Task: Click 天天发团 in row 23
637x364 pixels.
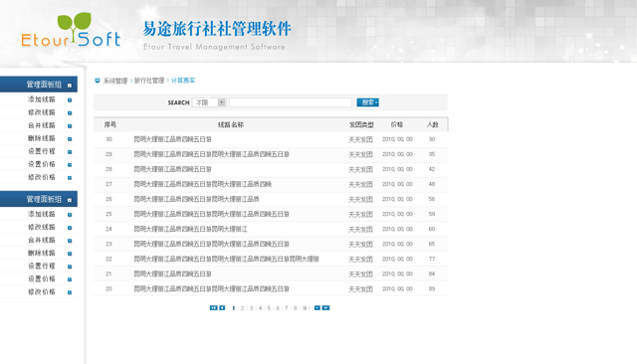Action: [360, 245]
